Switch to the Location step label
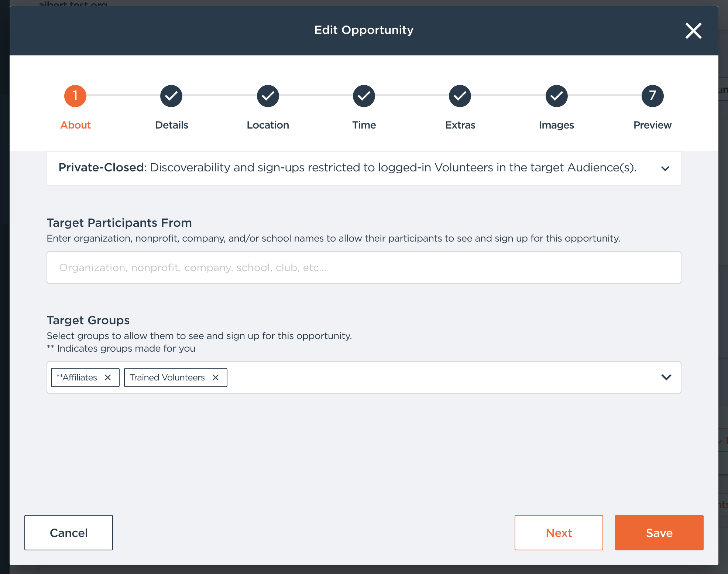728x574 pixels. [268, 125]
